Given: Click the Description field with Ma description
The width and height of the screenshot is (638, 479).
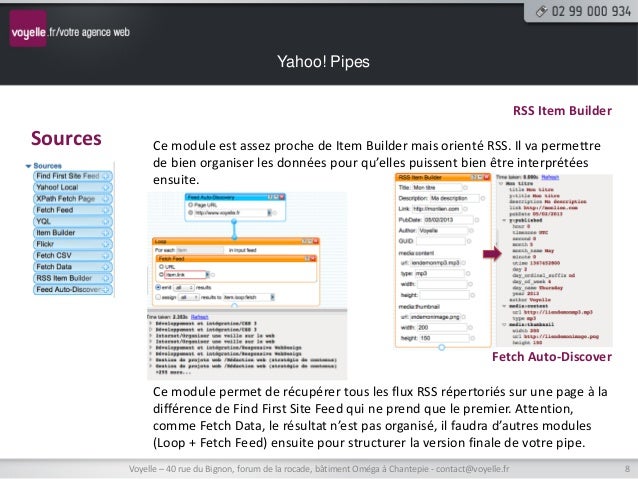Looking at the screenshot, I should (x=455, y=198).
